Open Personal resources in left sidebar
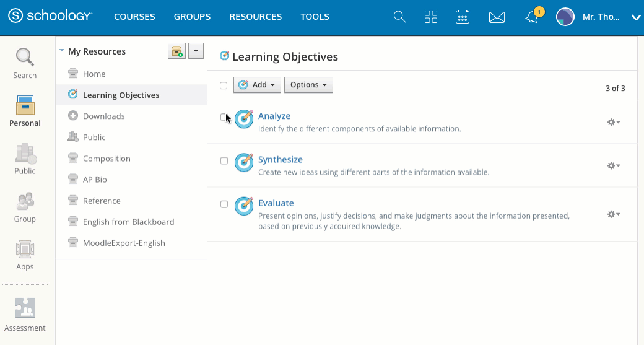 [x=25, y=111]
